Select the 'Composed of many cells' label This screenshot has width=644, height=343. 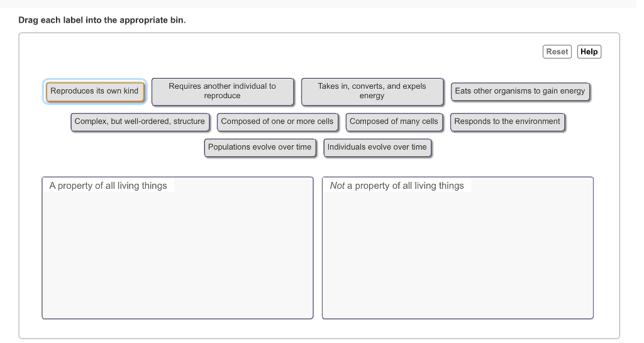(394, 121)
